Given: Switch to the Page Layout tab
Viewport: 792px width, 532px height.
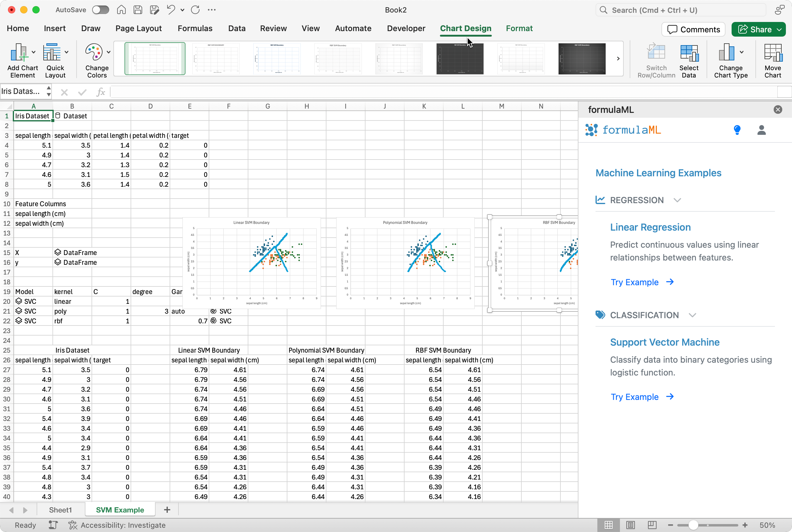Looking at the screenshot, I should pyautogui.click(x=139, y=28).
